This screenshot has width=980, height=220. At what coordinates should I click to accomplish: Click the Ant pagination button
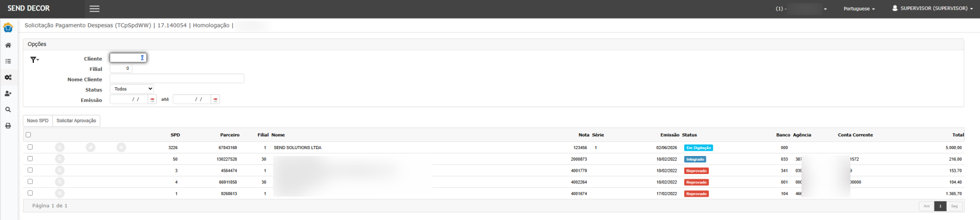926,206
